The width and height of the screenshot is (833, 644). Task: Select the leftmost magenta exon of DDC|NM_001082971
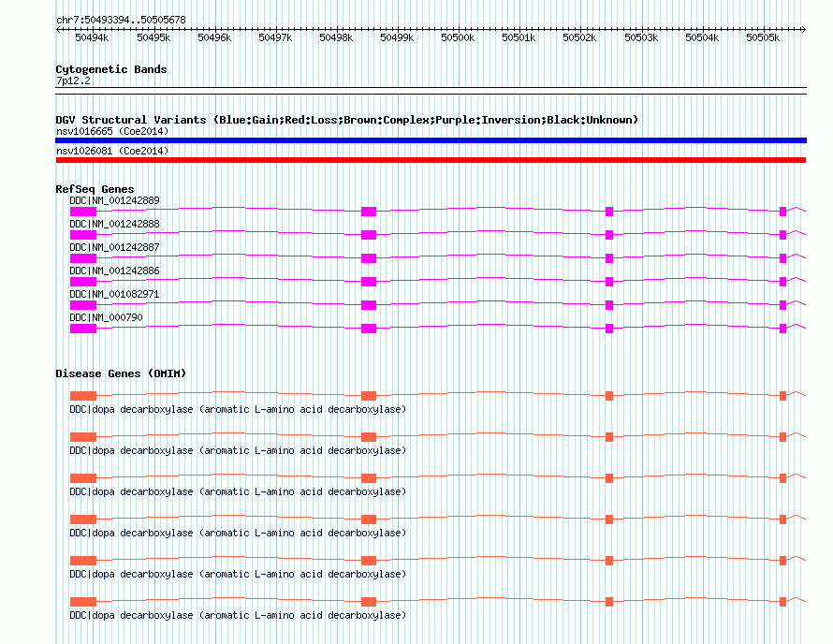(x=83, y=305)
